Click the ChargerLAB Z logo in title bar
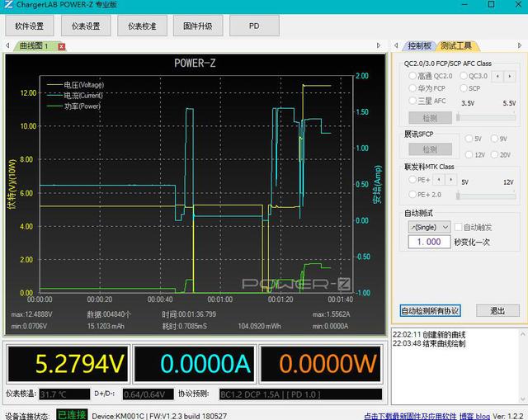The image size is (528, 420). [x=8, y=4]
